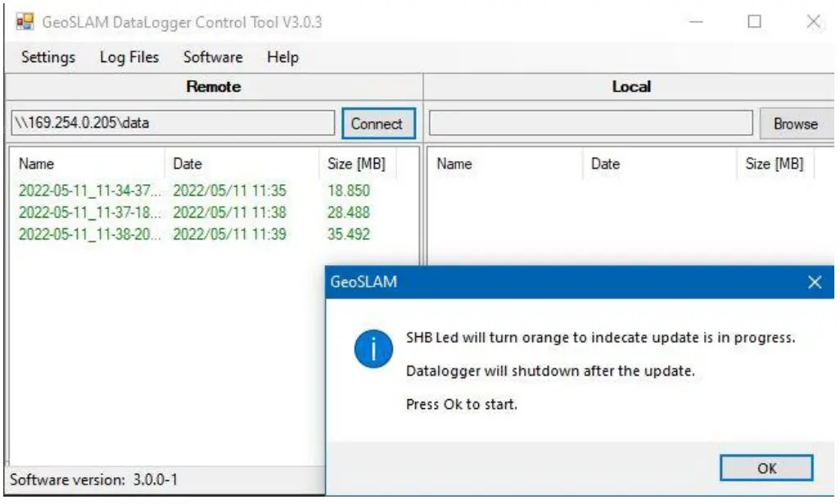
Task: Minimize the DataLogger Control Tool window
Action: pos(696,22)
